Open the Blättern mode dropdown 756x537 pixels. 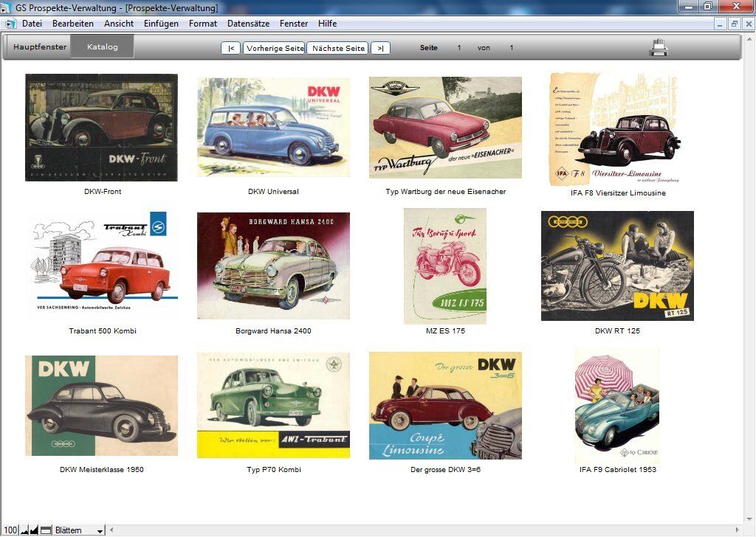click(x=79, y=530)
